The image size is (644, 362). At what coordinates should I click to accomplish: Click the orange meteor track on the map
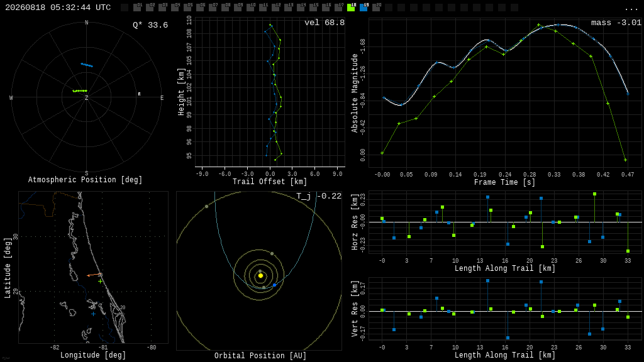click(x=94, y=275)
